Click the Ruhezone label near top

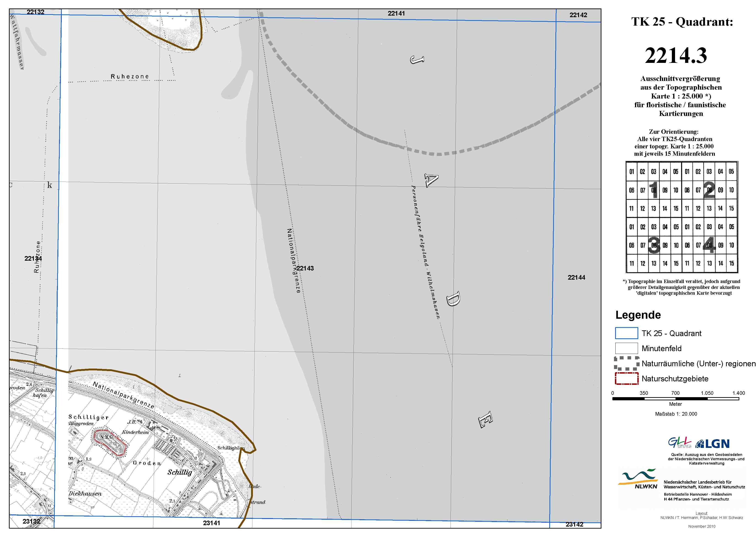(130, 76)
